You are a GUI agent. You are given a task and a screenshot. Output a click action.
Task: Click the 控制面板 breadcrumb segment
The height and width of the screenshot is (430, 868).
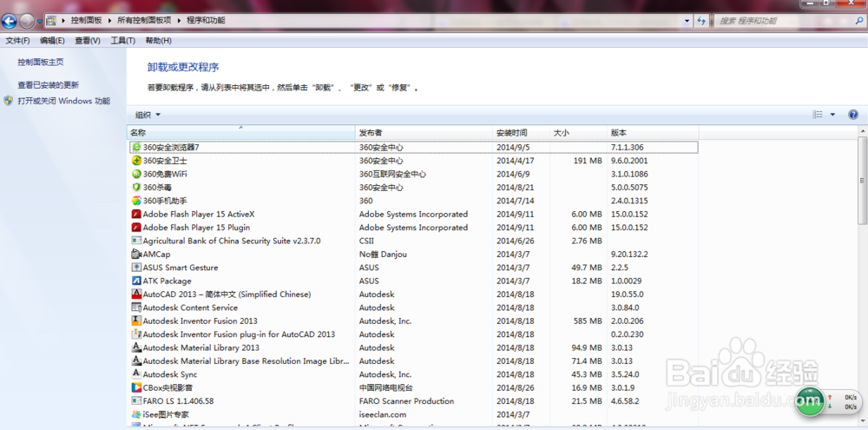pyautogui.click(x=86, y=21)
